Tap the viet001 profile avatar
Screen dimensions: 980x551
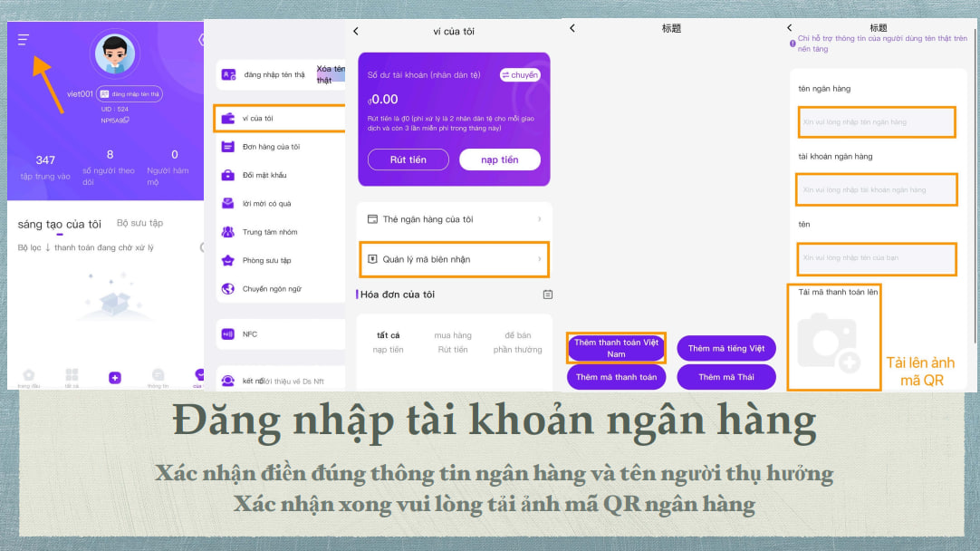(x=114, y=54)
